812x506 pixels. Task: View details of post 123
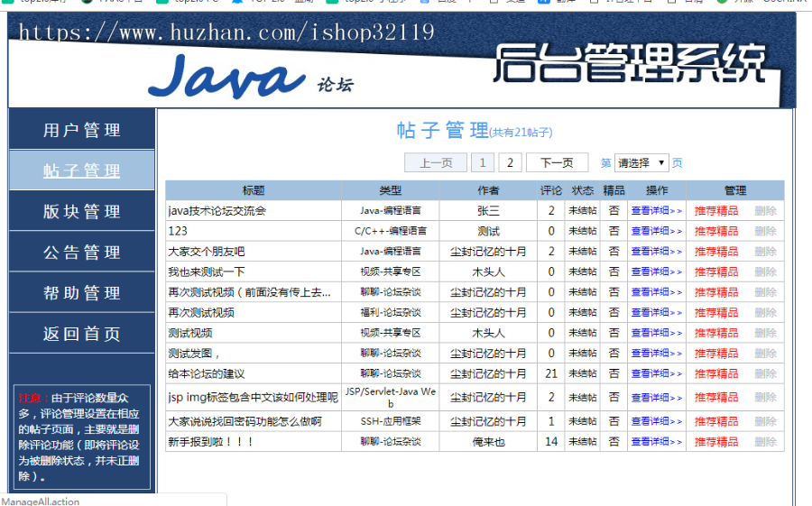(657, 231)
